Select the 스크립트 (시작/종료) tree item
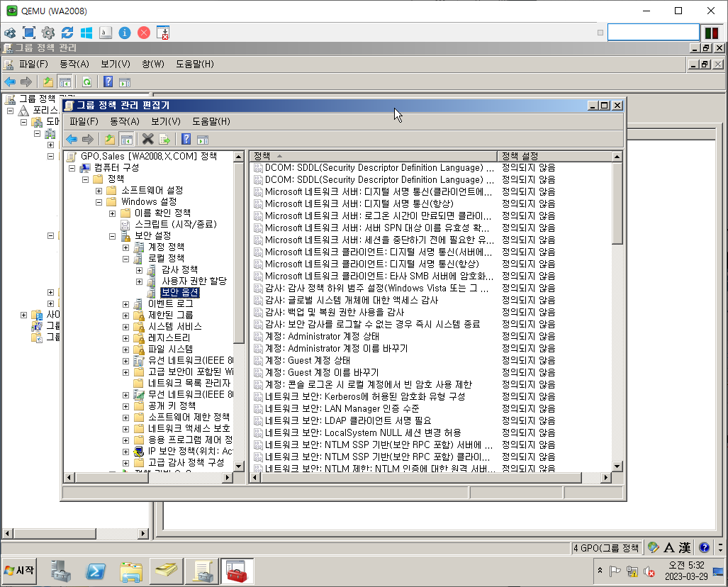 click(x=176, y=224)
